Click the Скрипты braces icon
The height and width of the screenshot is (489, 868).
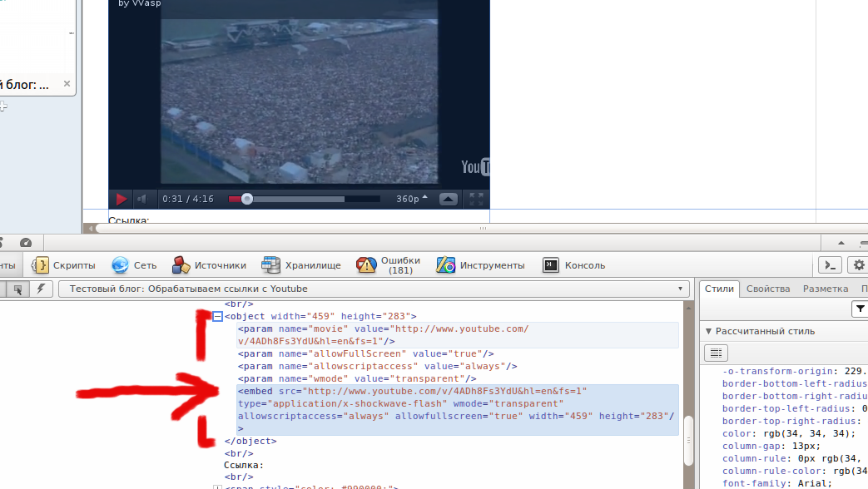pos(40,265)
